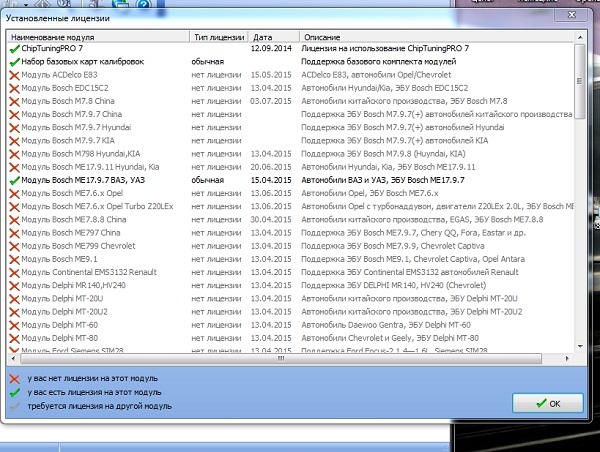Click the green check icon for Набор базовых карт калибровок
Viewport: 600px width, 452px height.
coord(13,62)
